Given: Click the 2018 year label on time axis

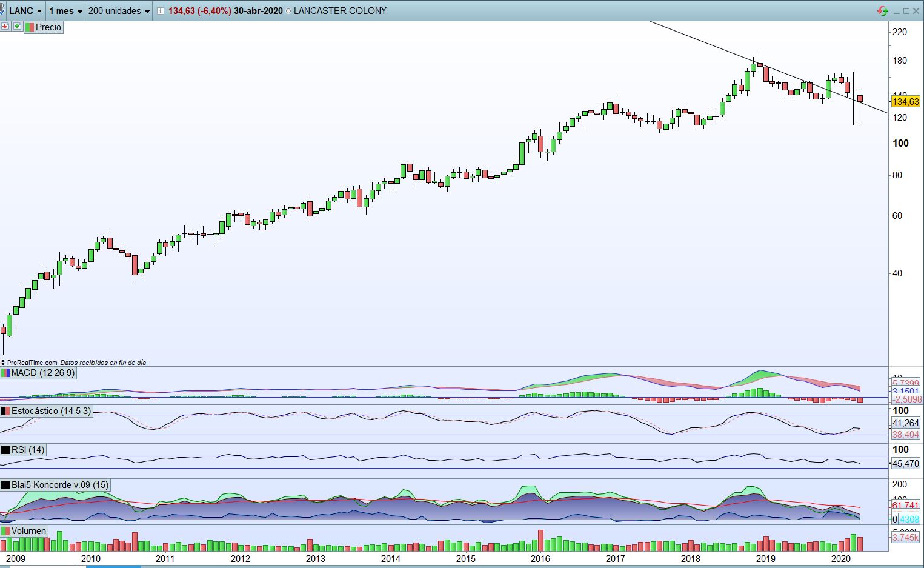Looking at the screenshot, I should (691, 559).
